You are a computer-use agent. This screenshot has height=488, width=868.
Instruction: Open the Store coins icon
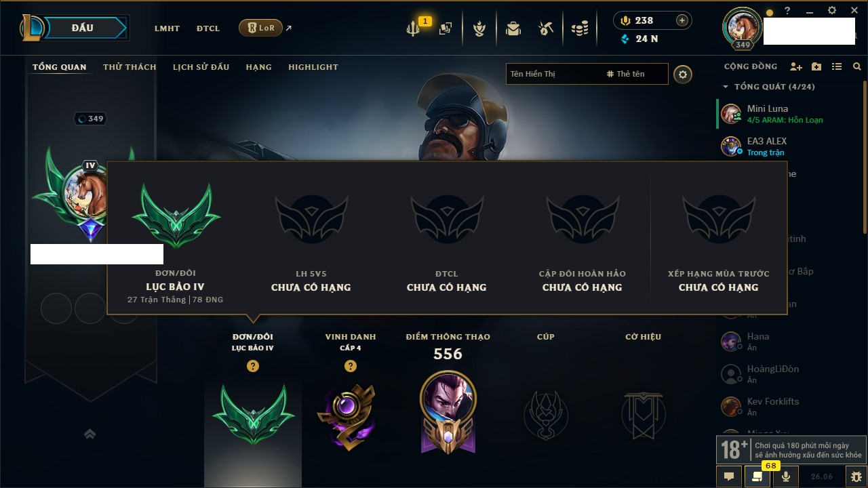(579, 29)
